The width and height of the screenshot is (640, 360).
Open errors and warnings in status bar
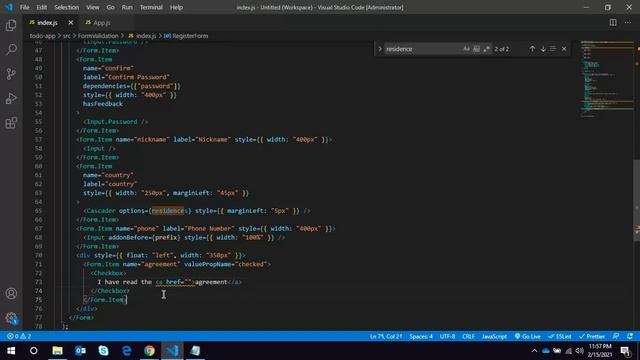click(x=19, y=336)
